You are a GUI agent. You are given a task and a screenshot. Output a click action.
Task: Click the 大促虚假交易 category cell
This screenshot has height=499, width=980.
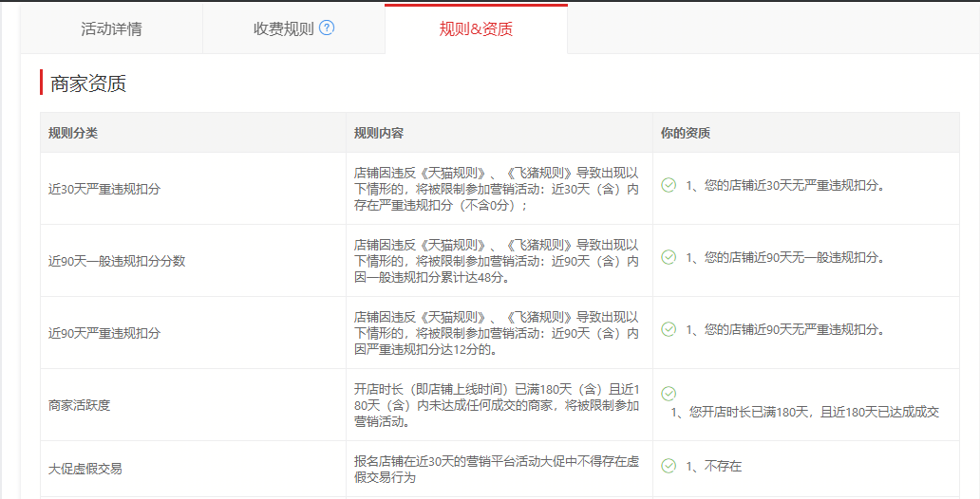(85, 469)
